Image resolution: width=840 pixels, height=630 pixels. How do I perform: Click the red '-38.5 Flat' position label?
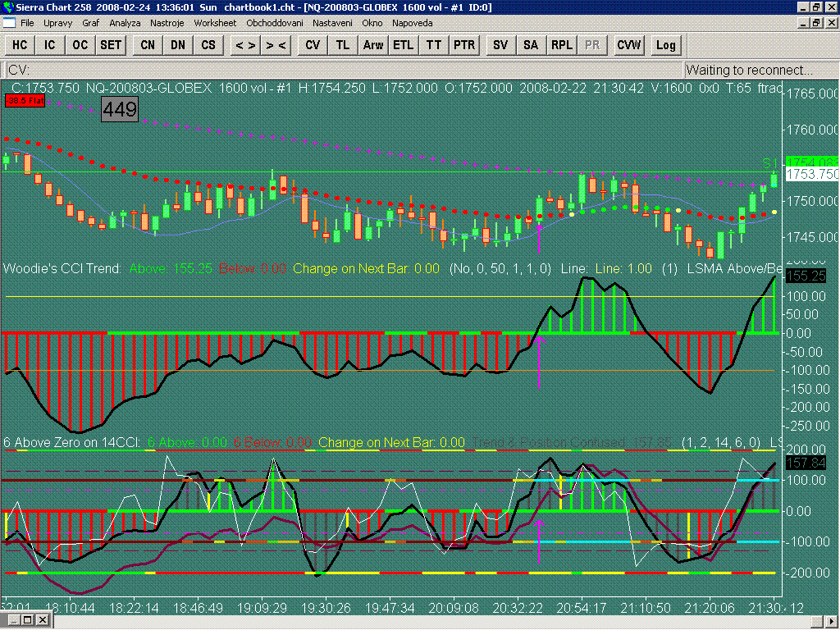25,101
